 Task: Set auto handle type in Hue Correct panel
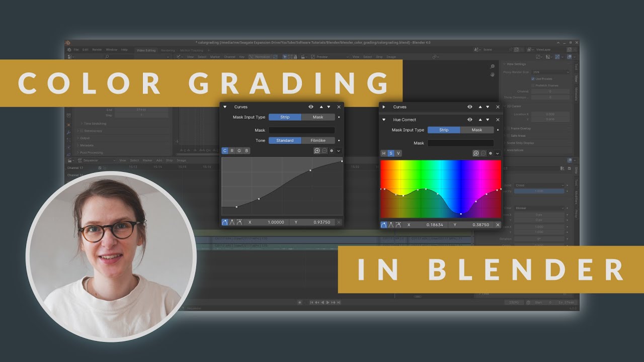click(x=384, y=225)
